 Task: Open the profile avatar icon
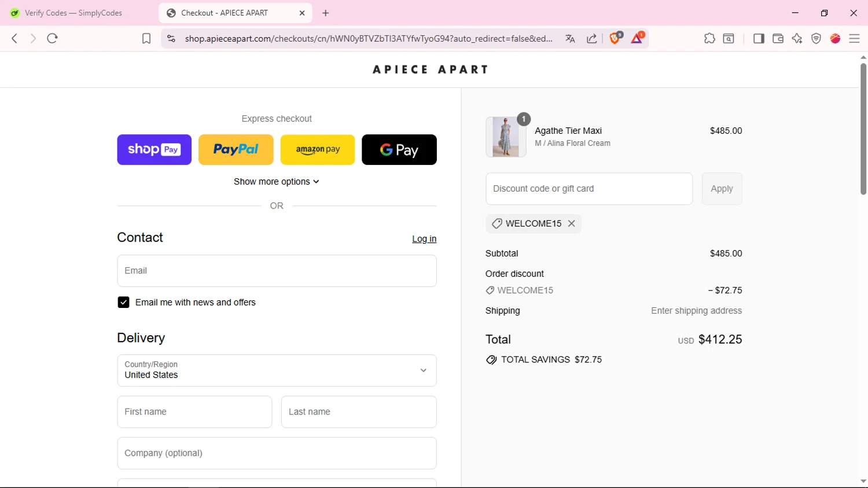pyautogui.click(x=835, y=38)
